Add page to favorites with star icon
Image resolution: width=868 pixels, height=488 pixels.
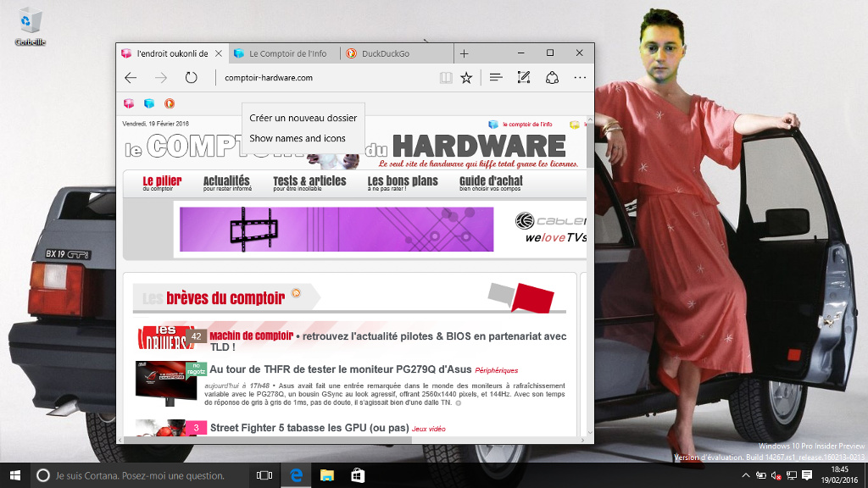point(466,78)
